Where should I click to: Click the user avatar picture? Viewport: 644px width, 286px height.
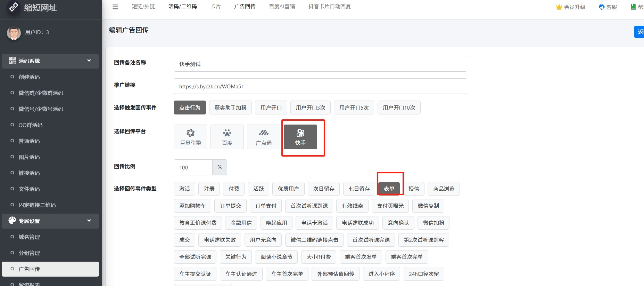(x=14, y=33)
